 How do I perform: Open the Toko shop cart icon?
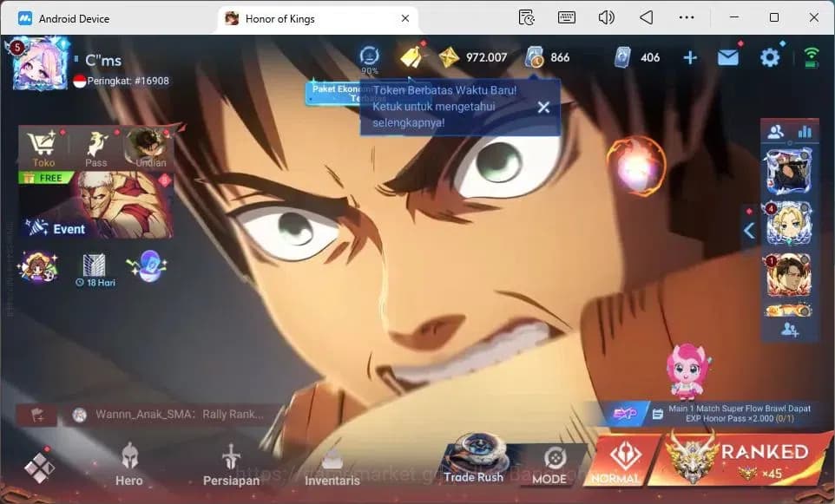point(43,148)
